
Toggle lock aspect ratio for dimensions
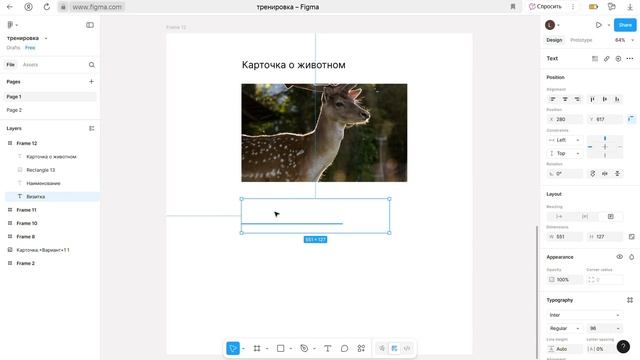[x=631, y=236]
